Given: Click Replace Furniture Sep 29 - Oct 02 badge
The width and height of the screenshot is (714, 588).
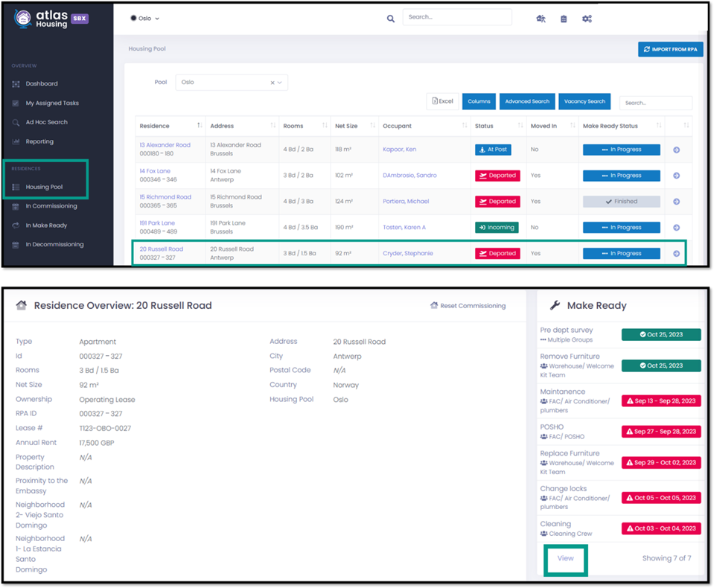Looking at the screenshot, I should point(661,462).
